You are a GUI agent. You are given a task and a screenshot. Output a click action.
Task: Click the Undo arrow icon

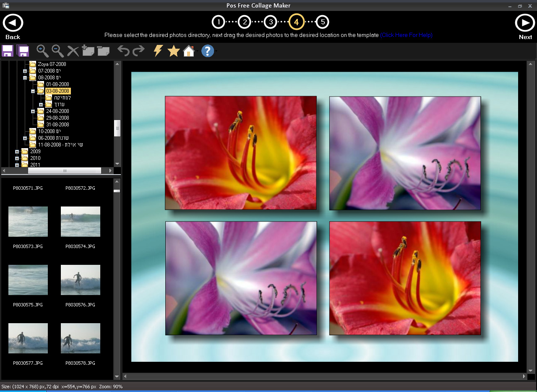tap(123, 51)
